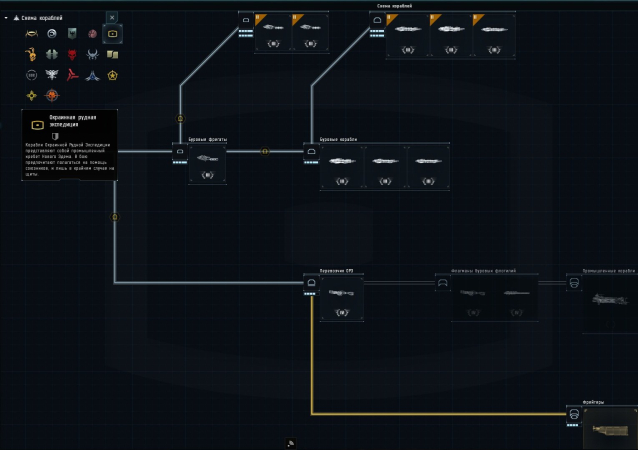Click the small icon at bottom center
The width and height of the screenshot is (638, 450).
pos(291,443)
